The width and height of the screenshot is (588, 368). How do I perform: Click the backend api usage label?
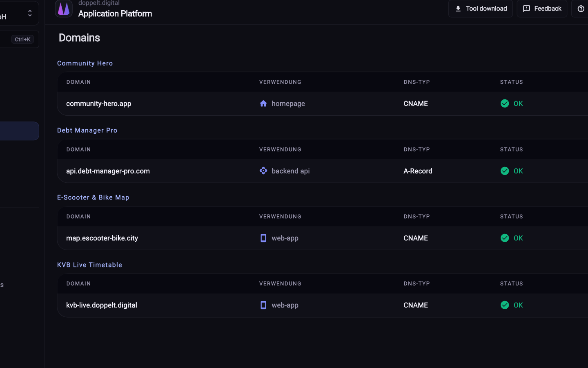(x=291, y=171)
